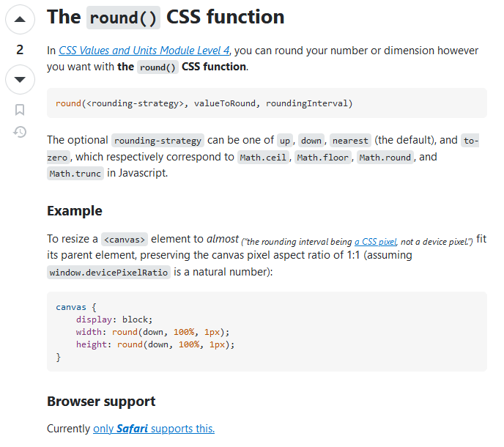Click the inline code "rounding-strategy"

[x=157, y=141]
